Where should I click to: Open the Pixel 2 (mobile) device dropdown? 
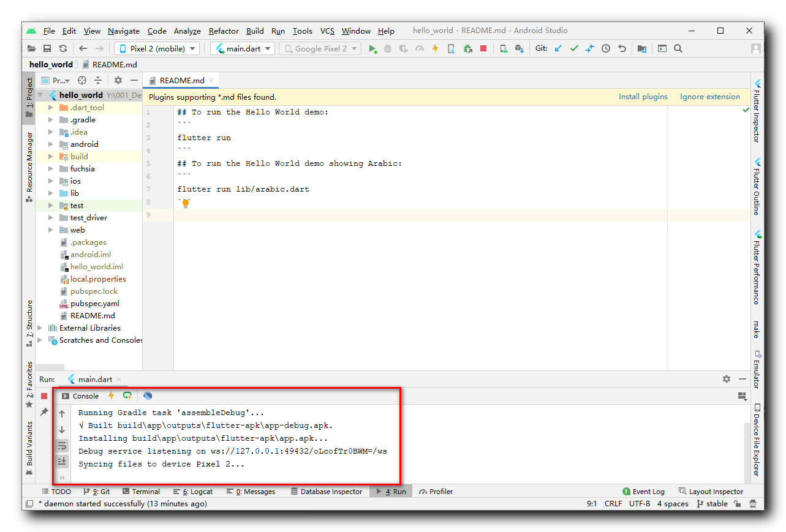pyautogui.click(x=157, y=48)
